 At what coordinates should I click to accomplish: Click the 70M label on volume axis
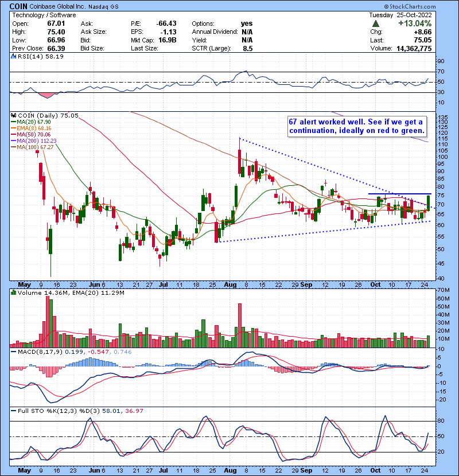[443, 290]
